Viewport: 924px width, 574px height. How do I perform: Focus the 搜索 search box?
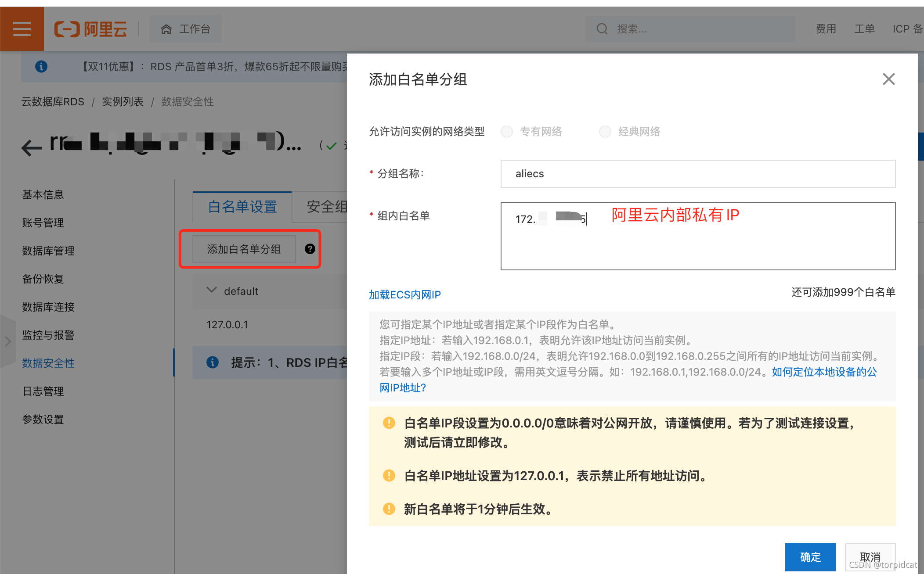click(x=690, y=29)
